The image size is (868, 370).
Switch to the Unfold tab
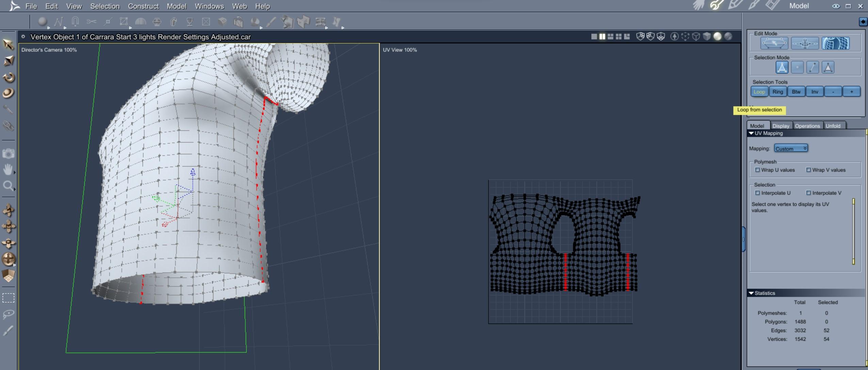(833, 126)
